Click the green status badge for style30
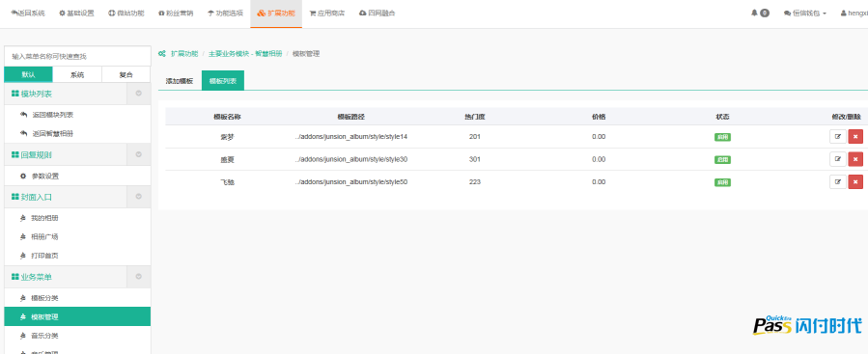The image size is (868, 354). pyautogui.click(x=722, y=160)
